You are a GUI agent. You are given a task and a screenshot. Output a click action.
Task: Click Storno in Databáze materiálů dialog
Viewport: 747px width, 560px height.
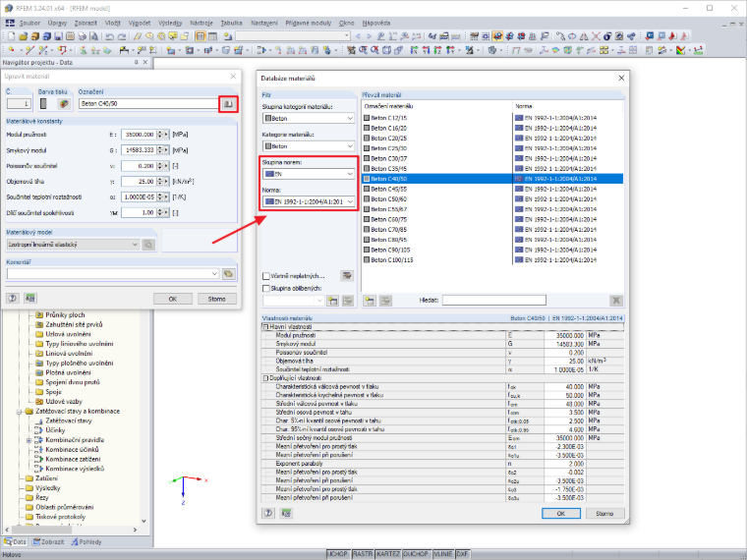604,513
